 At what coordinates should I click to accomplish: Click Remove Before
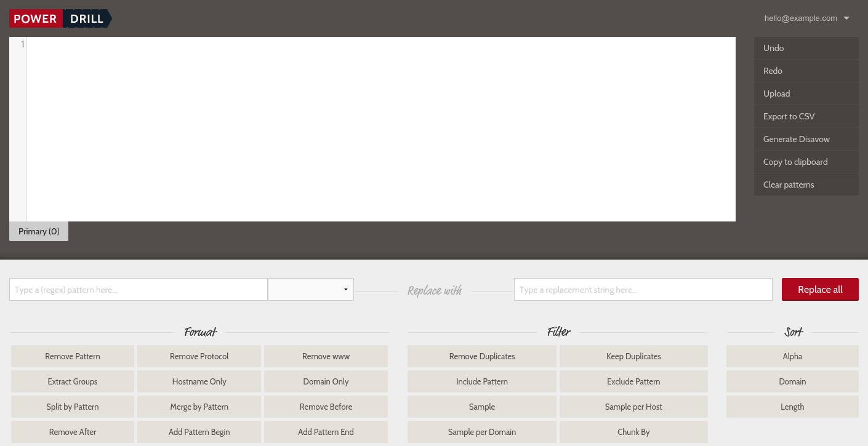(326, 407)
